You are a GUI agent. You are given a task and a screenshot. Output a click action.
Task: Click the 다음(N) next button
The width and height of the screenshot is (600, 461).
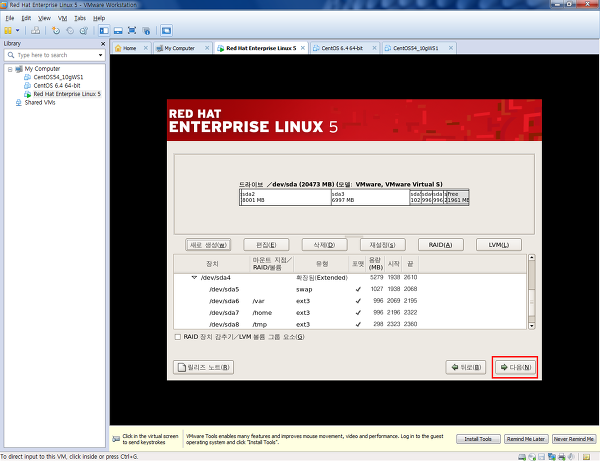[x=515, y=367]
